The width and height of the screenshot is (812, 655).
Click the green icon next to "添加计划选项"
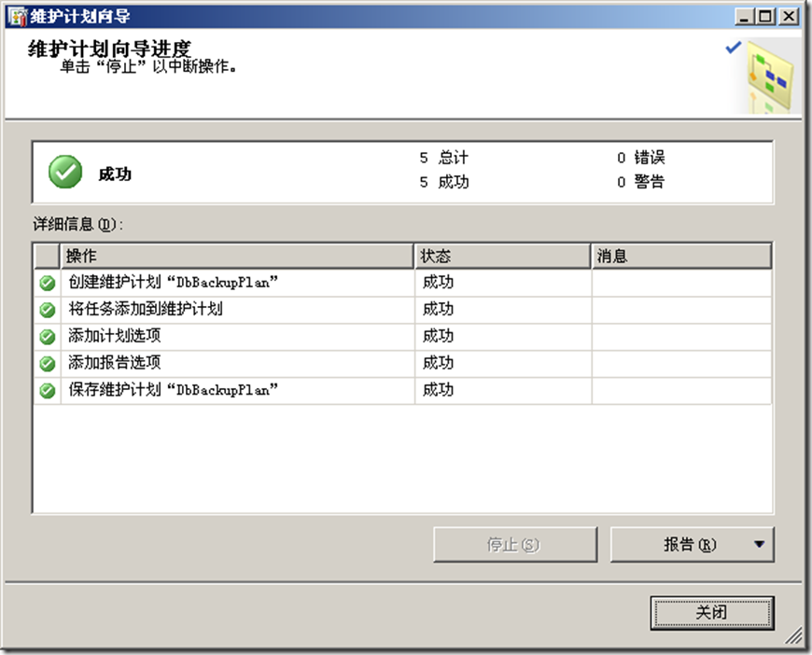coord(45,336)
